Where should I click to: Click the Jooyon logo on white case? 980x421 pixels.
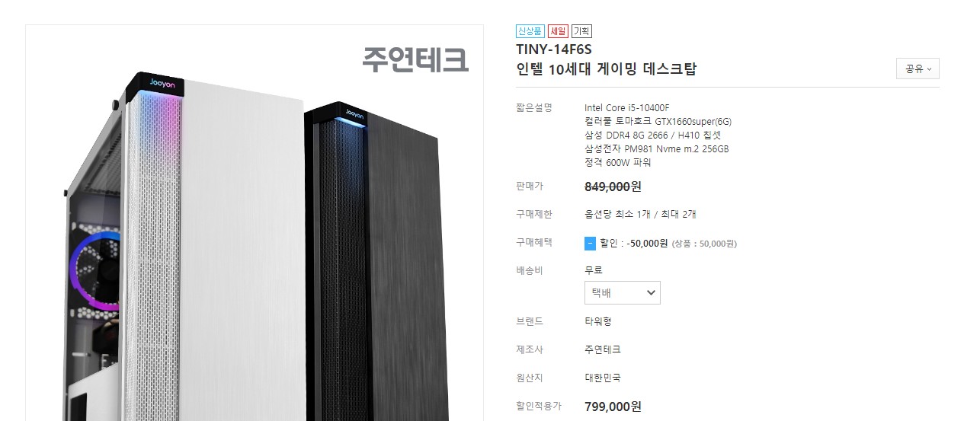point(162,85)
